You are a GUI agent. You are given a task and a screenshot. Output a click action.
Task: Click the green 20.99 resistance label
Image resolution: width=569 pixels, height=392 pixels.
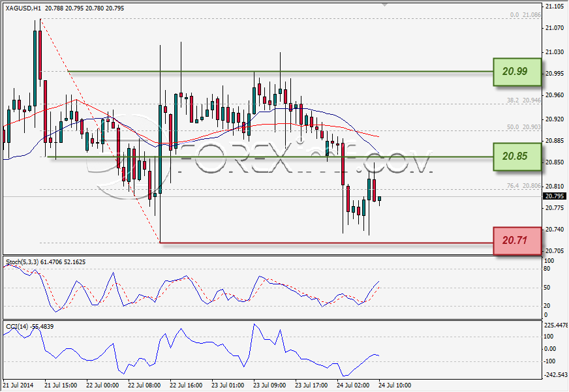click(x=517, y=72)
